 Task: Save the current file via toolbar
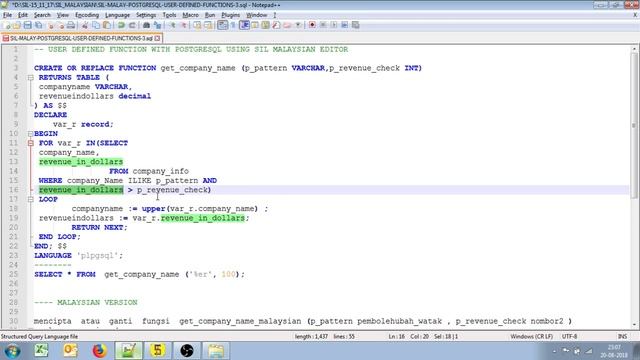click(27, 25)
